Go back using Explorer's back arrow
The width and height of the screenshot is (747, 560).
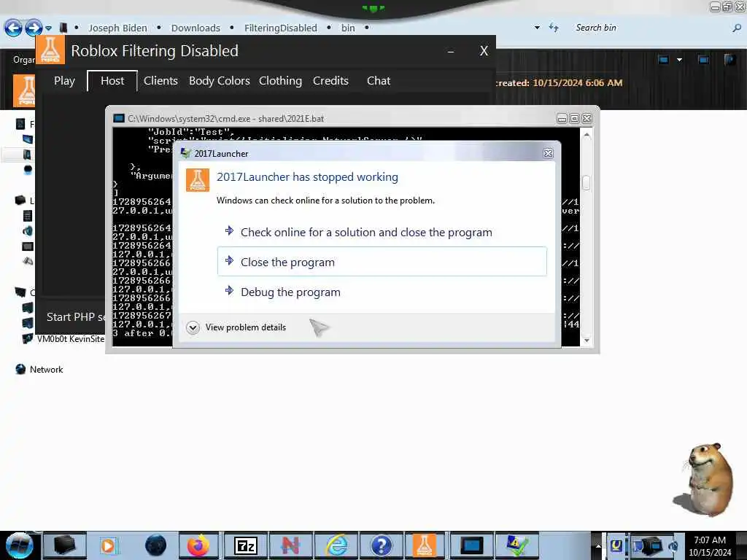[13, 28]
